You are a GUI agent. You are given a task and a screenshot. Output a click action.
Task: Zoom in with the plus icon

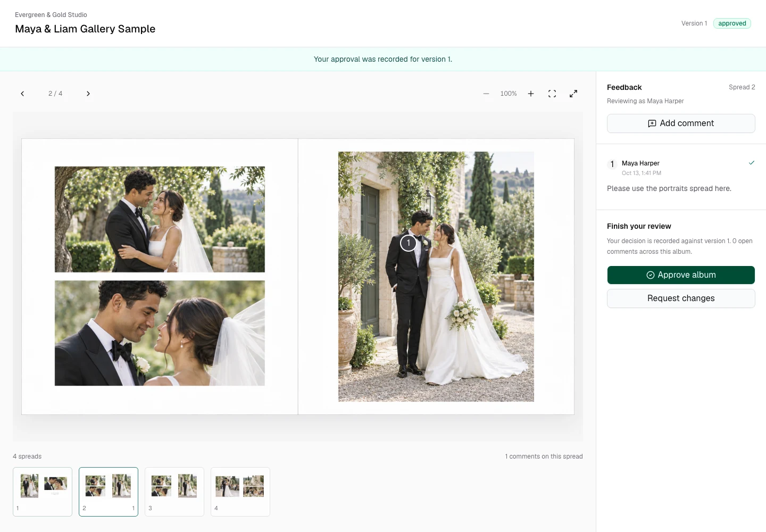(x=531, y=94)
